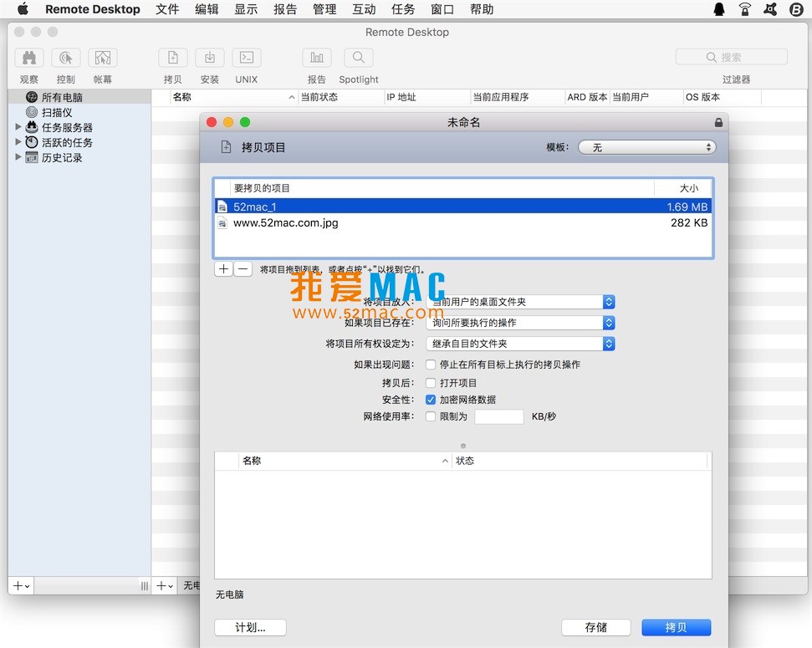This screenshot has height=648, width=812.
Task: Expand the Task Server (任务服务器) tree item
Action: [x=18, y=127]
